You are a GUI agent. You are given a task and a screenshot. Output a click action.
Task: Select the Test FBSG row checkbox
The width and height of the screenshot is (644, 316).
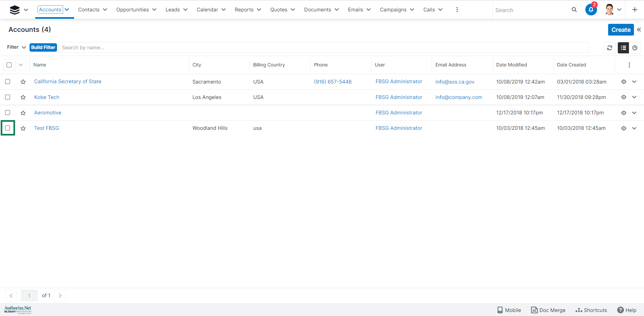8,128
